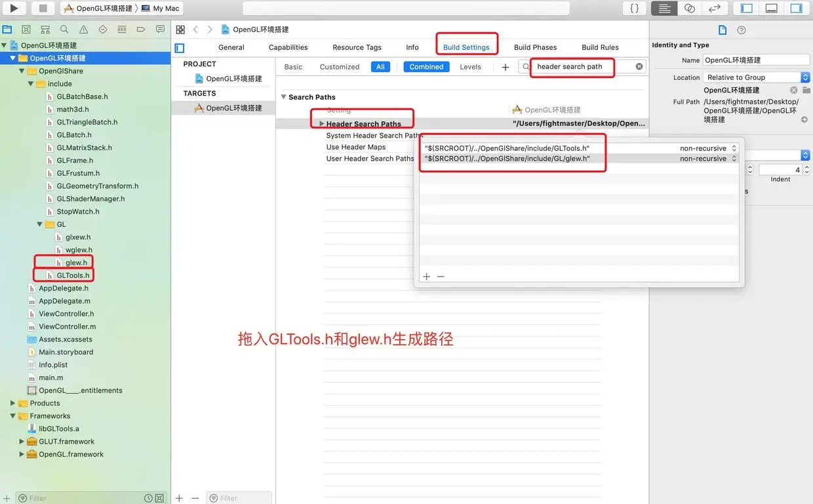Collapse the Search Paths section

[x=283, y=97]
